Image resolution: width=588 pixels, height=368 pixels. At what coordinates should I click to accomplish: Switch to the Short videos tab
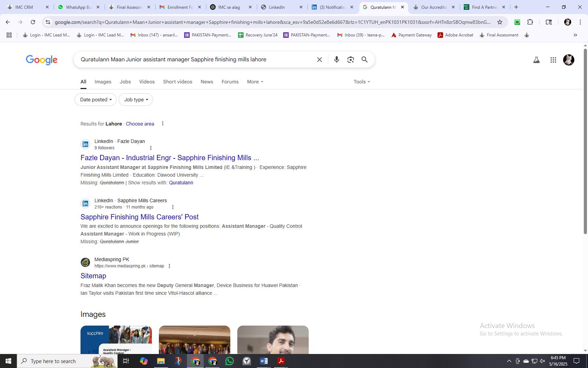(177, 82)
